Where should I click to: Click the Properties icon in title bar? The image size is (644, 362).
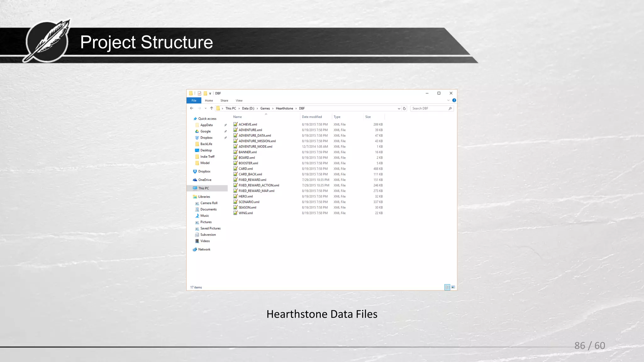point(199,93)
